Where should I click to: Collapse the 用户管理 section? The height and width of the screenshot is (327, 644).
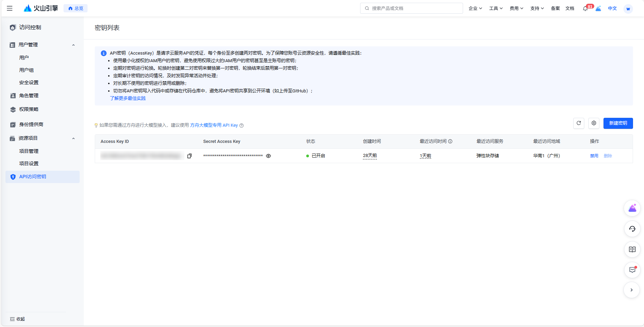click(73, 45)
